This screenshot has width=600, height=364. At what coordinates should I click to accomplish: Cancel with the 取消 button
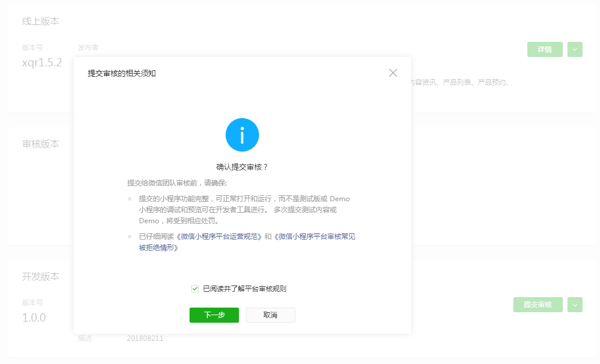click(270, 315)
